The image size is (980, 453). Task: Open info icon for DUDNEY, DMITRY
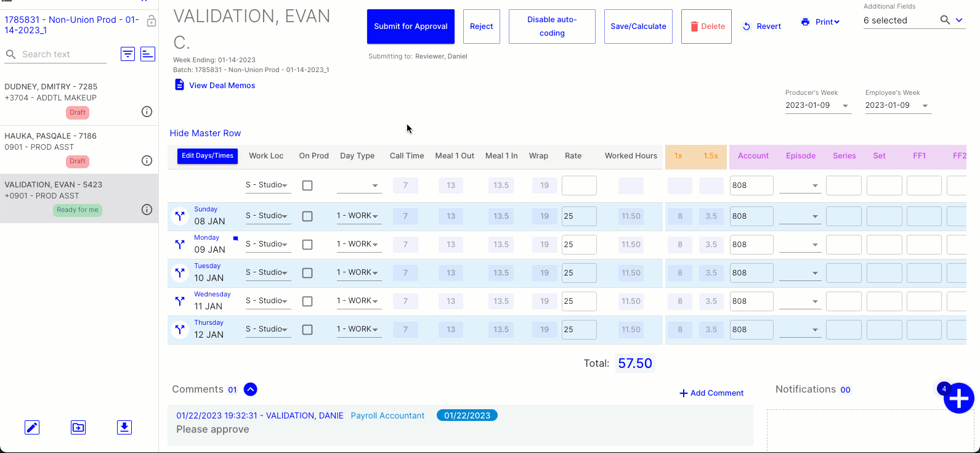[x=147, y=112]
